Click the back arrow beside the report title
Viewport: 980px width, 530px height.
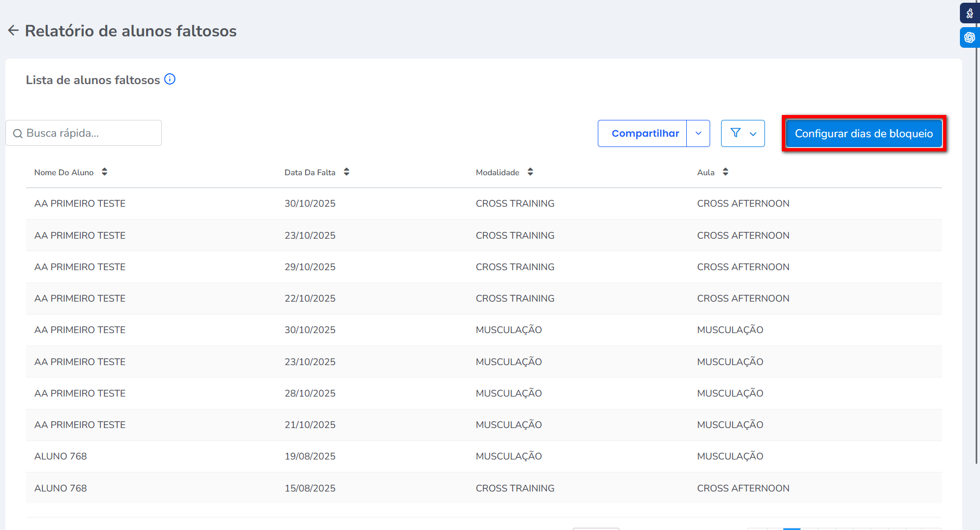point(14,30)
